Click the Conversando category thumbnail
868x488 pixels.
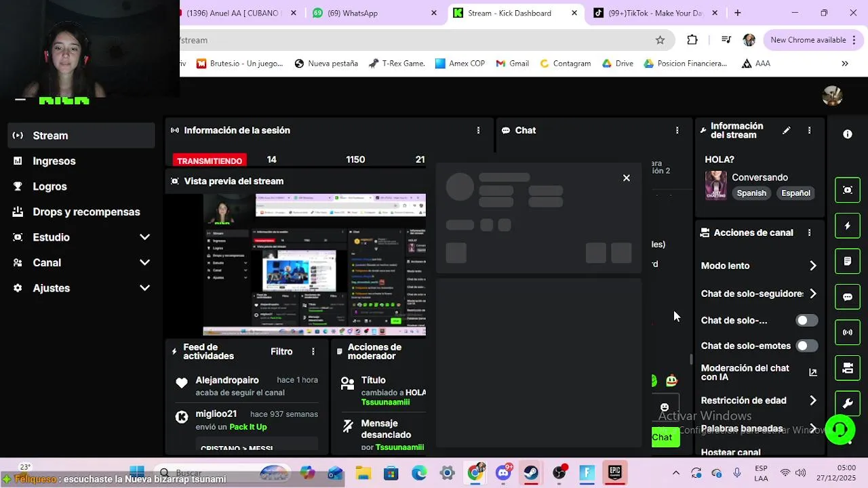[716, 185]
